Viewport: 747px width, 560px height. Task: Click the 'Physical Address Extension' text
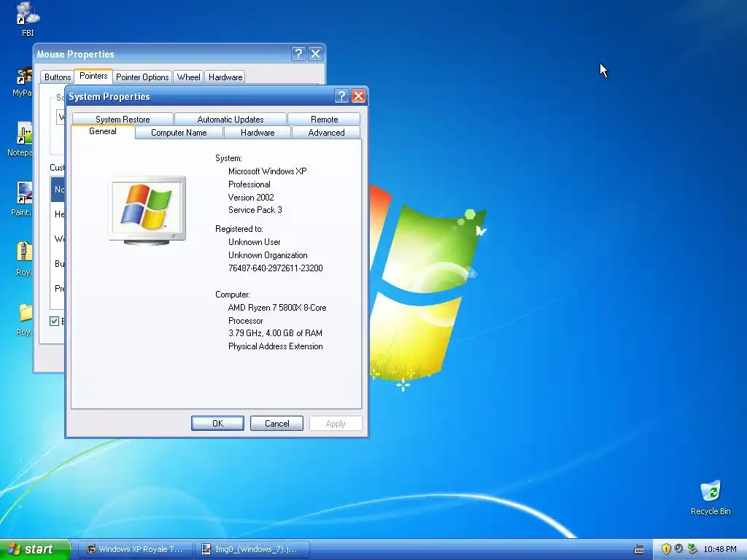[x=275, y=346]
